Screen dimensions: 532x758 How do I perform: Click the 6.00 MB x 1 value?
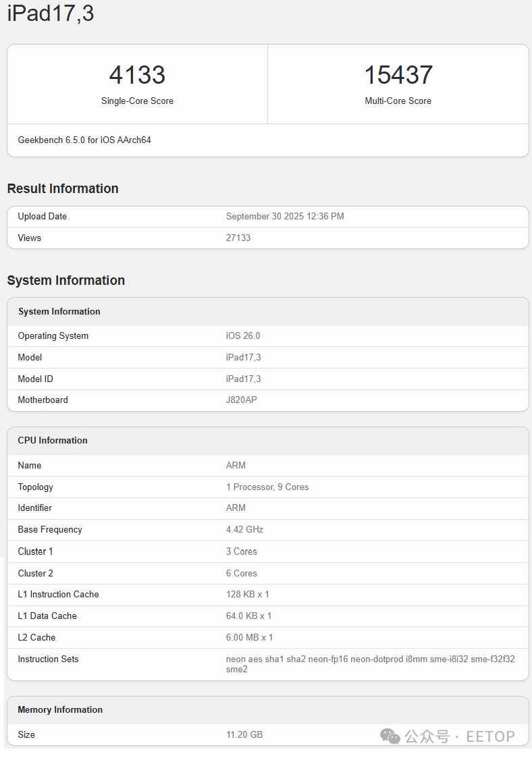point(249,638)
